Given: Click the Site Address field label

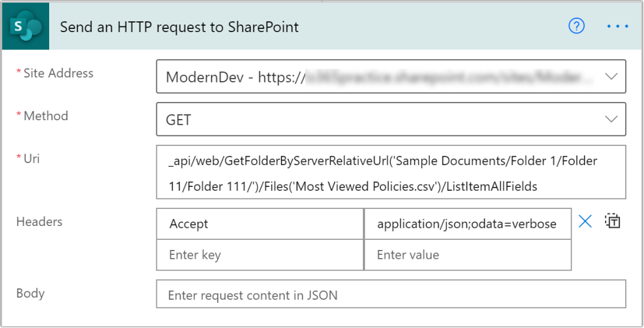Looking at the screenshot, I should tap(58, 74).
